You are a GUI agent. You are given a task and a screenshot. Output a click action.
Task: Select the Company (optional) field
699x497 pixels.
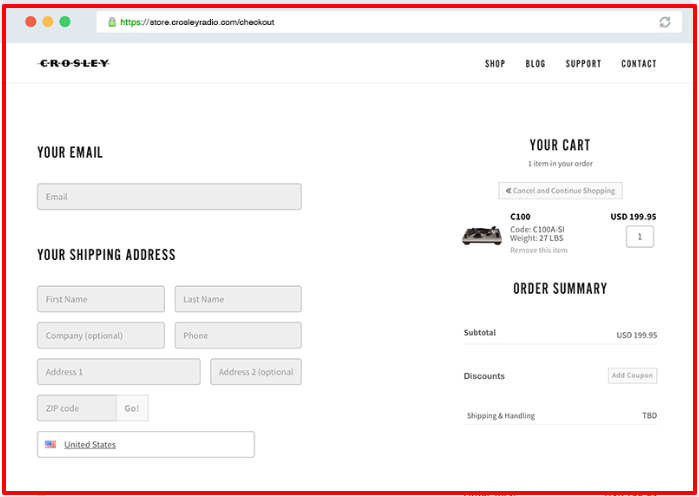(101, 336)
